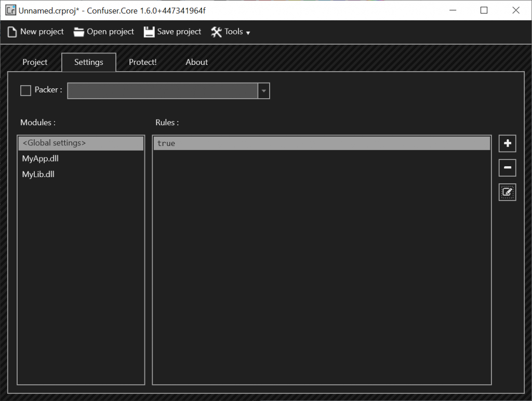
Task: Close the Confuser window
Action: tap(516, 10)
